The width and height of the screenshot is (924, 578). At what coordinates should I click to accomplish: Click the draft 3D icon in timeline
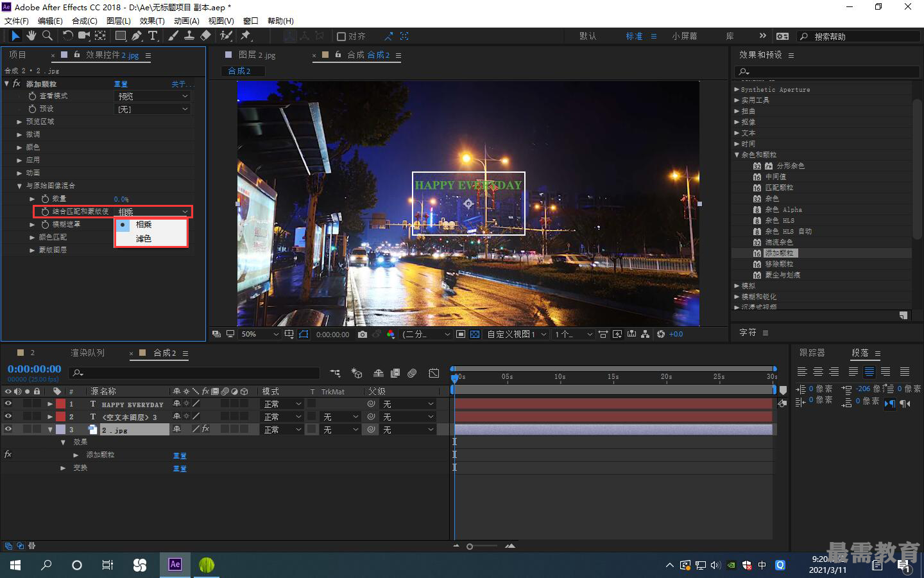click(357, 373)
